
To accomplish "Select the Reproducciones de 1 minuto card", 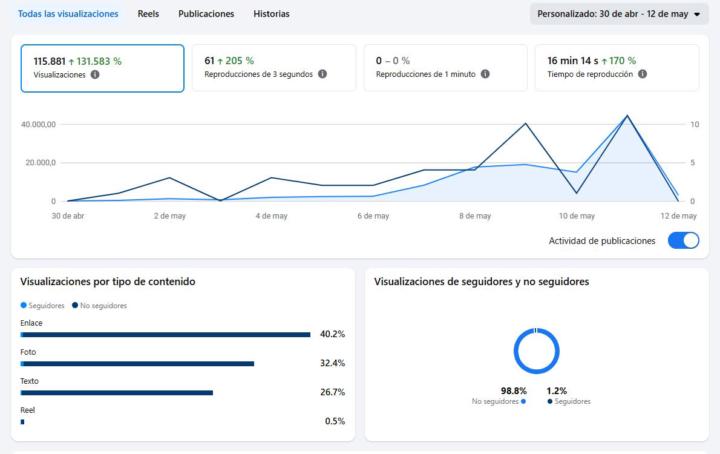I will [445, 68].
